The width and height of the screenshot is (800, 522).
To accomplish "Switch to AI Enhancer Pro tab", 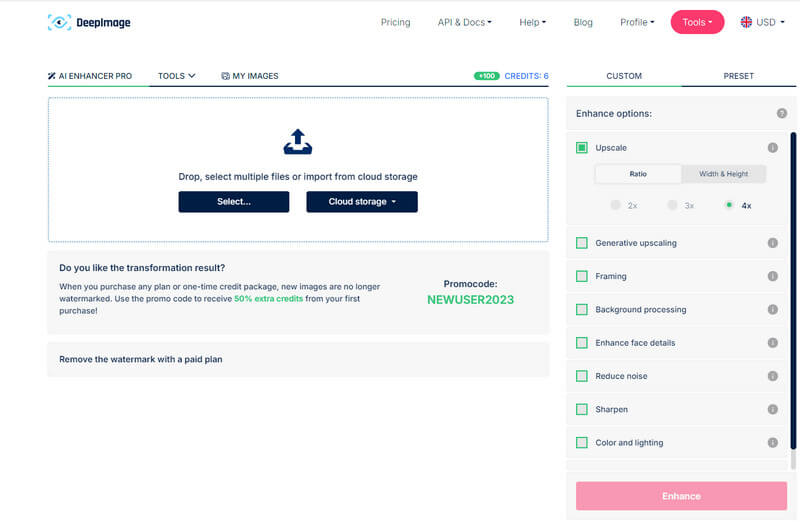I will click(x=90, y=76).
